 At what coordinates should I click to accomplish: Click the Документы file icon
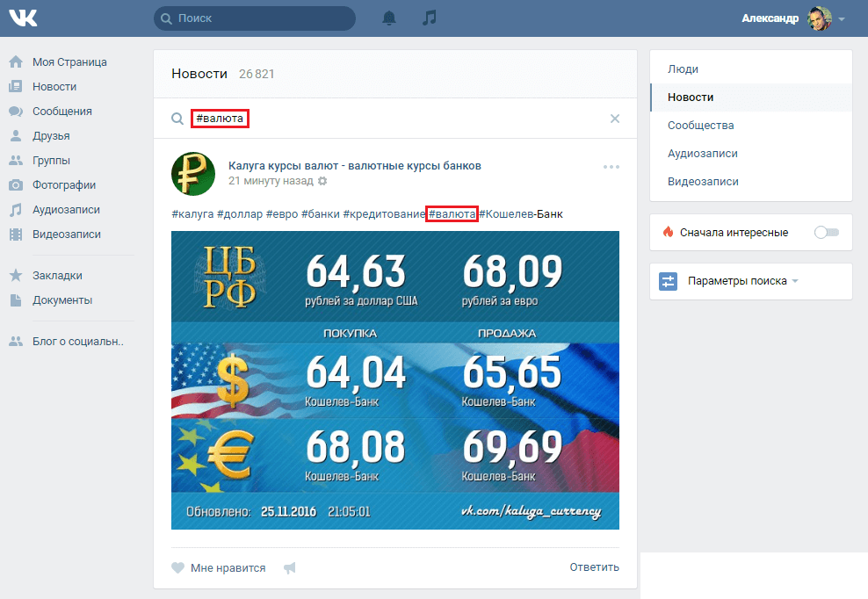tap(16, 300)
